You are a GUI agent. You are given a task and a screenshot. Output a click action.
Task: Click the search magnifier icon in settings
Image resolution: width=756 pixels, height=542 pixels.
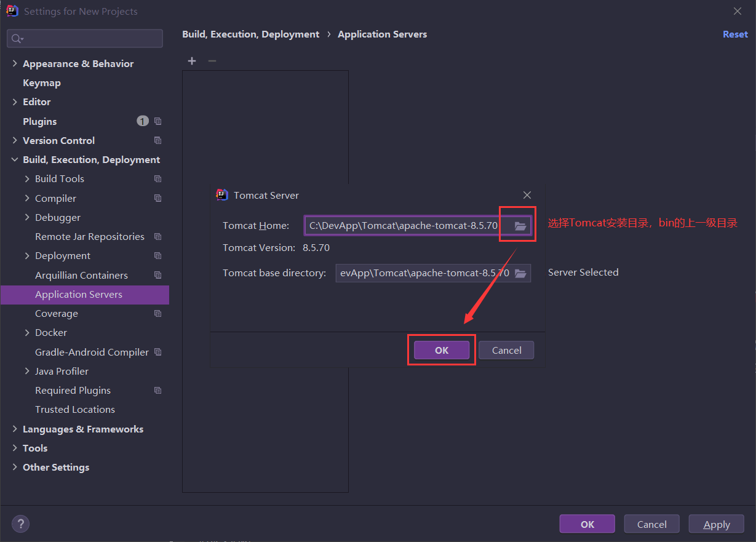pos(17,39)
